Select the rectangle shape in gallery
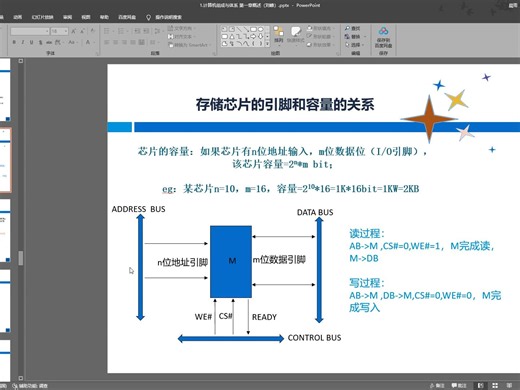 tap(253, 29)
